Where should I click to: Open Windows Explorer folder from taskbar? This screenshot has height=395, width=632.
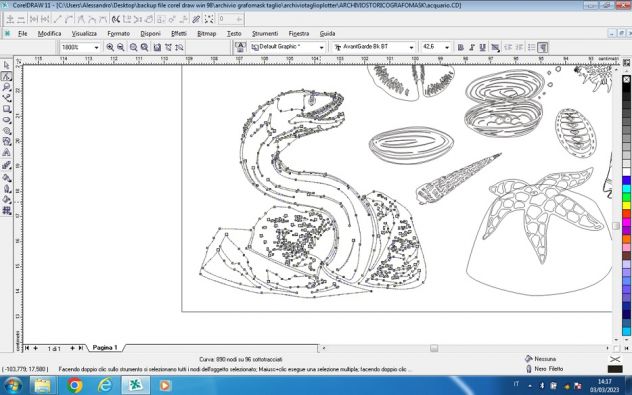(x=42, y=385)
